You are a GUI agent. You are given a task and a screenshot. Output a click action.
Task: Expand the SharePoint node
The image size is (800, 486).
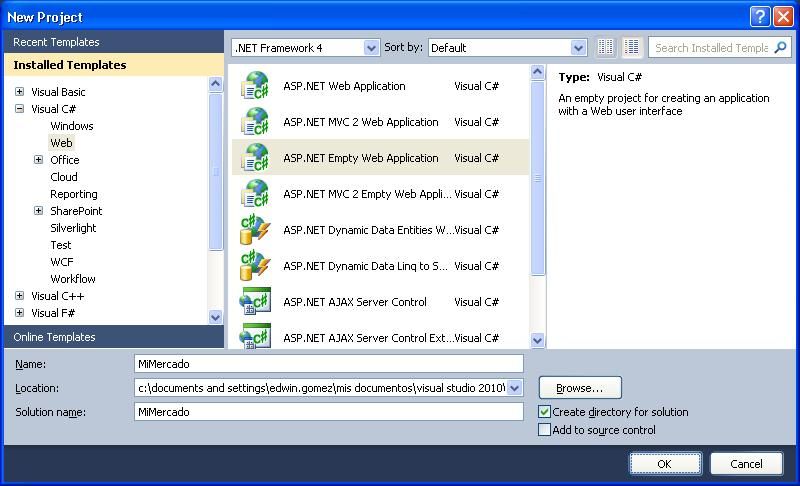(x=38, y=211)
